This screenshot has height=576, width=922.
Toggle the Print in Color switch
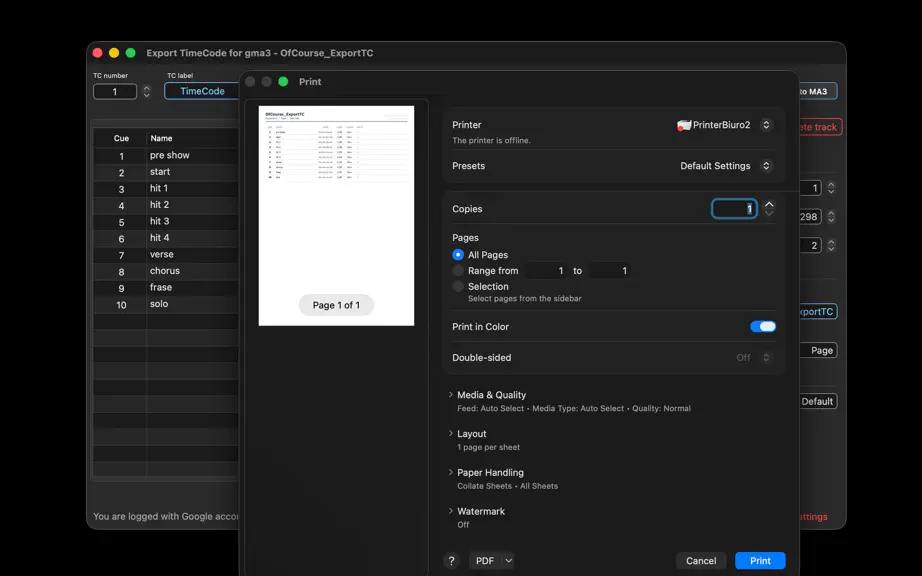click(763, 327)
